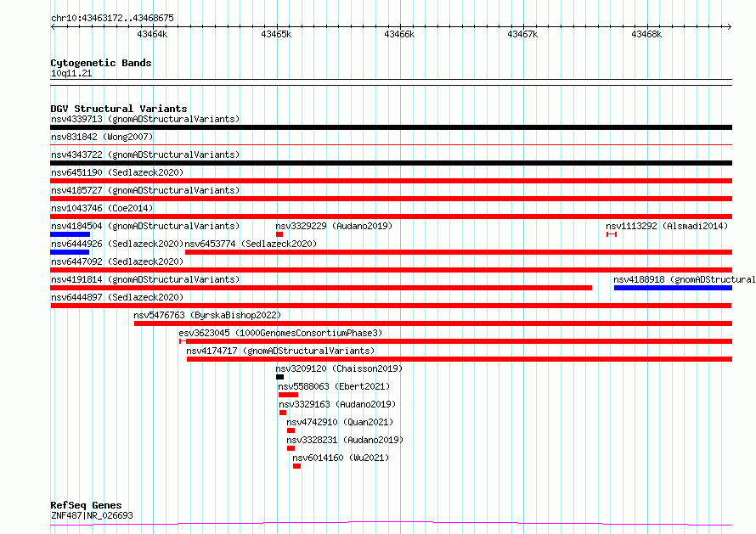Screen dimensions: 756x534
Task: Click the red nsv3328231 Audano2019 variant block
Action: tap(291, 448)
